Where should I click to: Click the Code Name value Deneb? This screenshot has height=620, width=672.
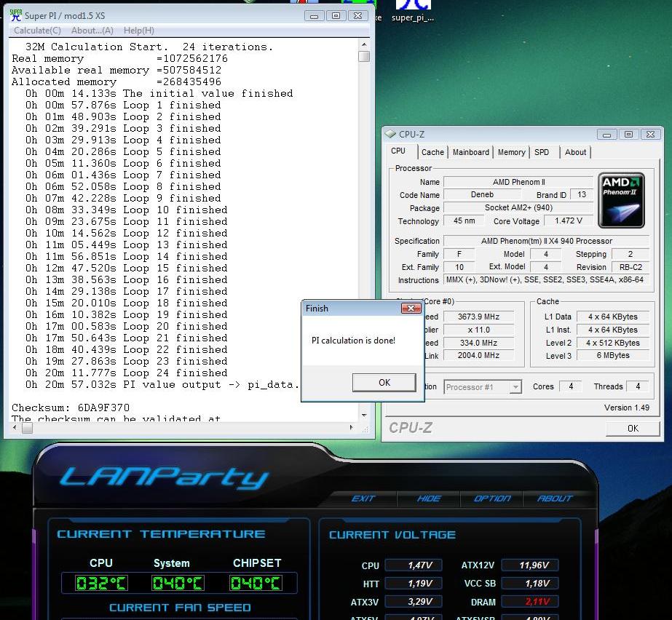[482, 194]
